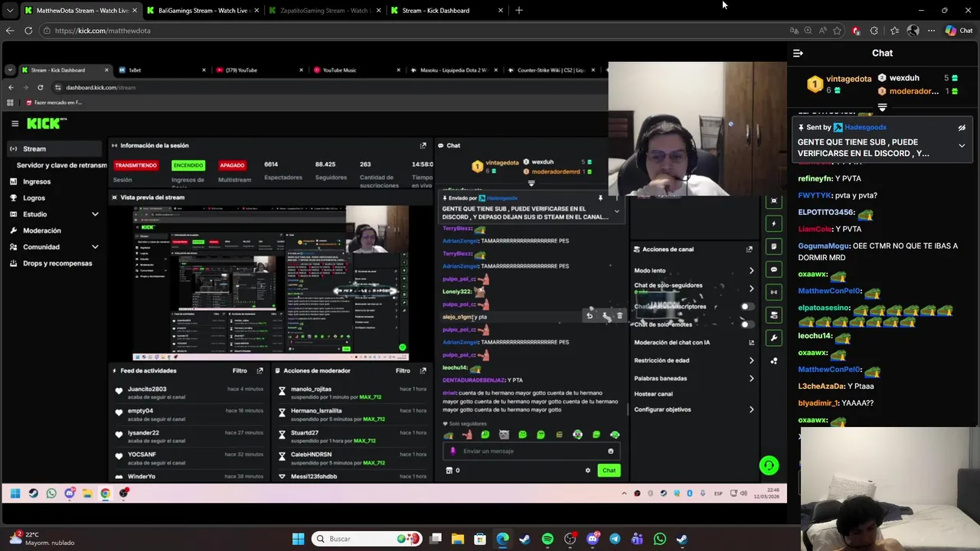The image size is (980, 551).
Task: Click the broadcast signal icon in right rail
Action: [x=774, y=292]
